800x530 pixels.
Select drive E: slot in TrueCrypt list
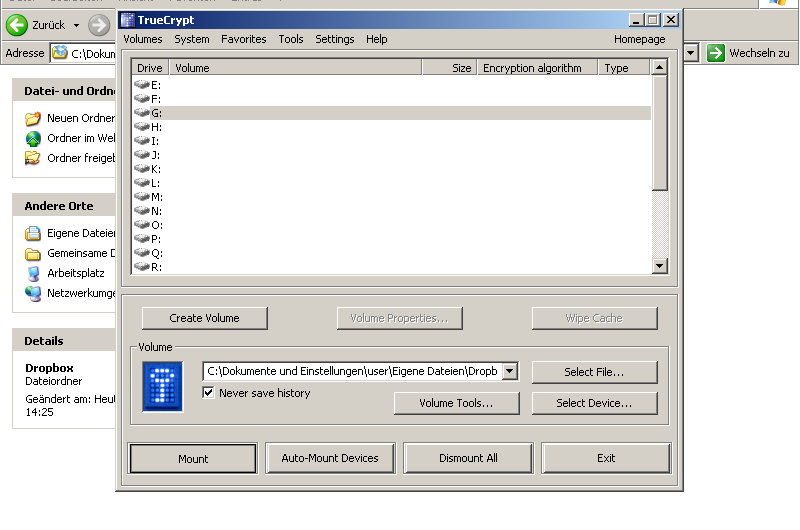392,85
